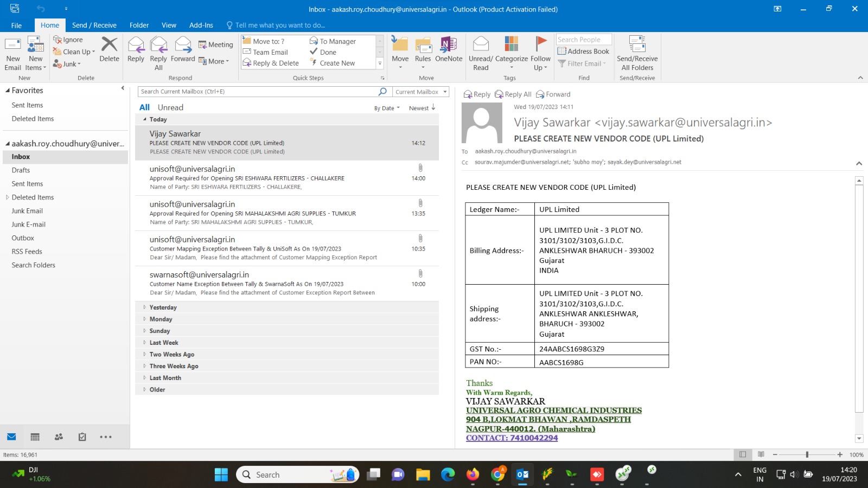Open the People view icon
This screenshot has height=488, width=868.
tap(59, 437)
